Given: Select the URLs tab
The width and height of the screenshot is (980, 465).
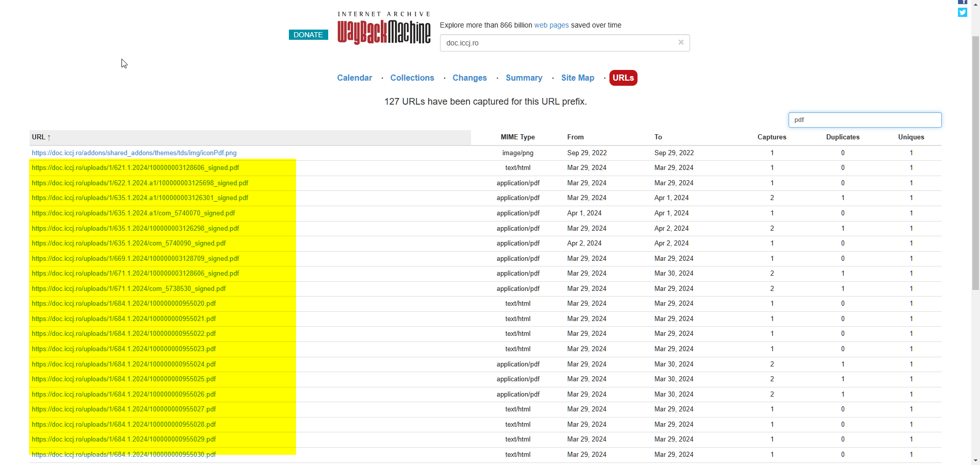Looking at the screenshot, I should (x=623, y=78).
